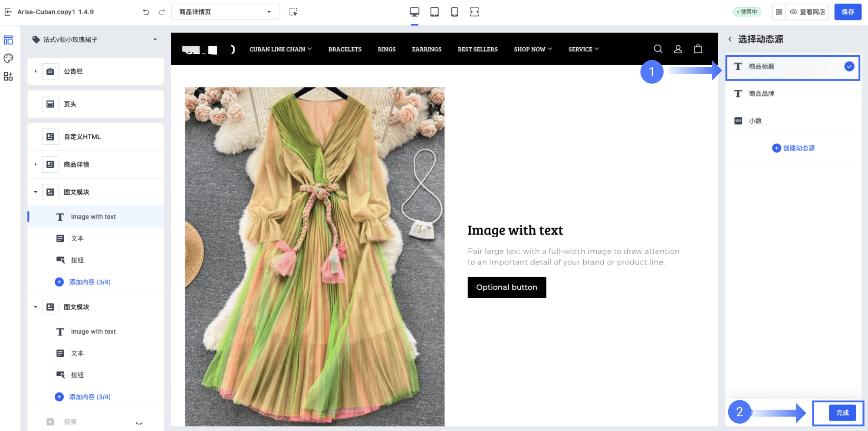Switch to mobile phone preview icon
Viewport: 868px width, 431px height.
pos(454,12)
